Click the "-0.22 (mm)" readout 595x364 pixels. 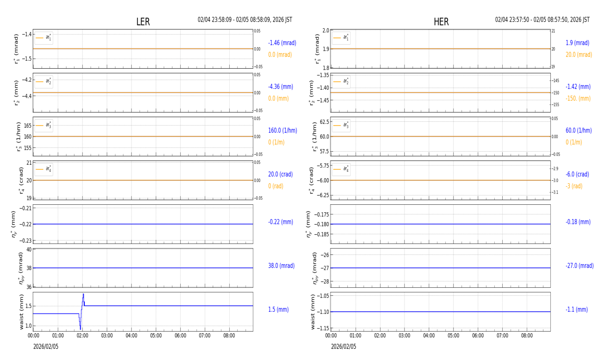281,222
